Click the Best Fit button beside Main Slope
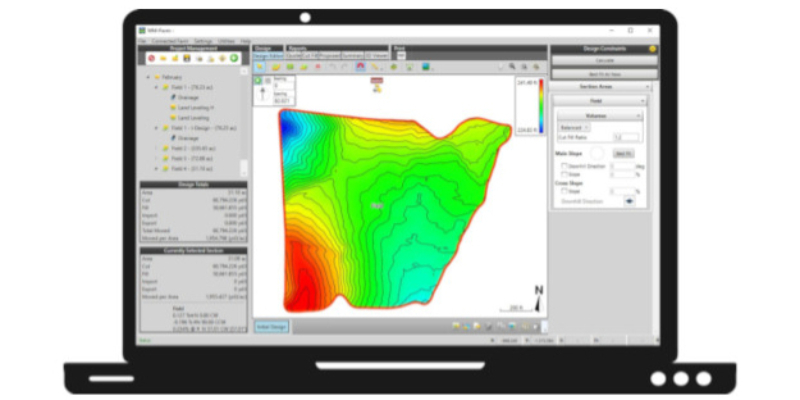This screenshot has height=400, width=800. (623, 154)
